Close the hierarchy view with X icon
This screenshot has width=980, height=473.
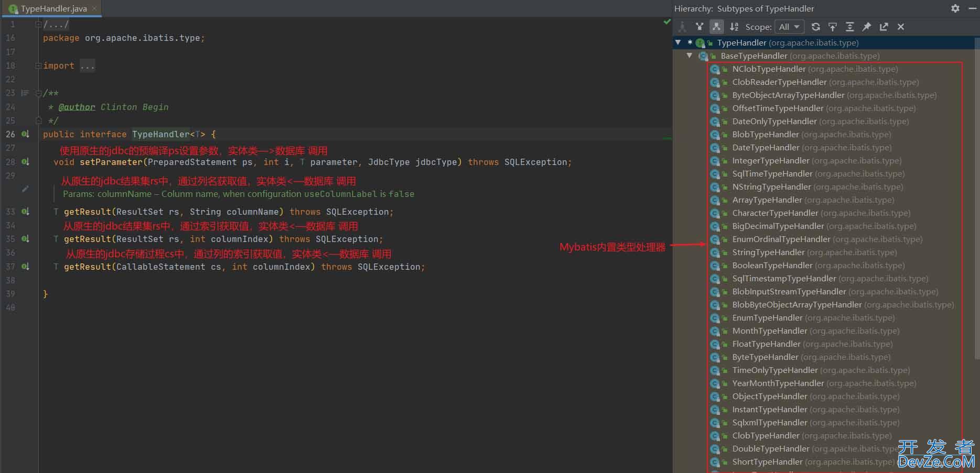[x=901, y=27]
